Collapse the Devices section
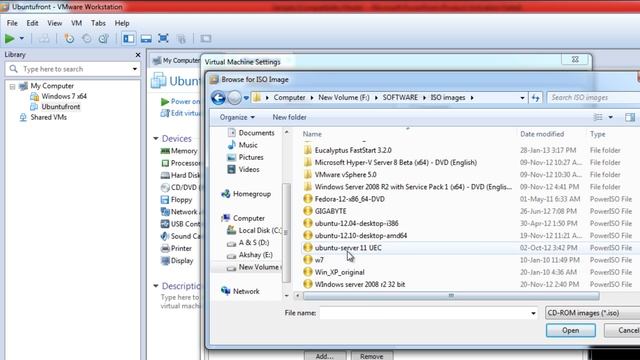The height and width of the screenshot is (360, 640). (156, 138)
